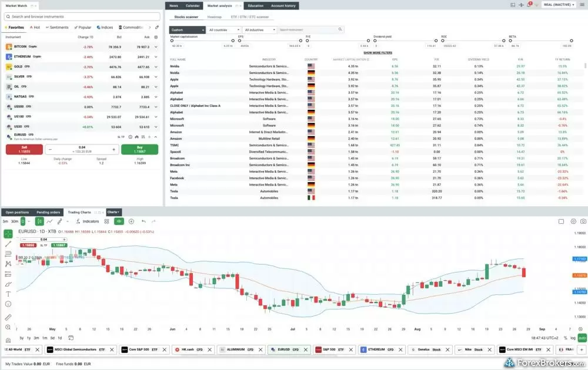This screenshot has width=588, height=370.
Task: Select the Hot category in Market Watch
Action: [35, 28]
